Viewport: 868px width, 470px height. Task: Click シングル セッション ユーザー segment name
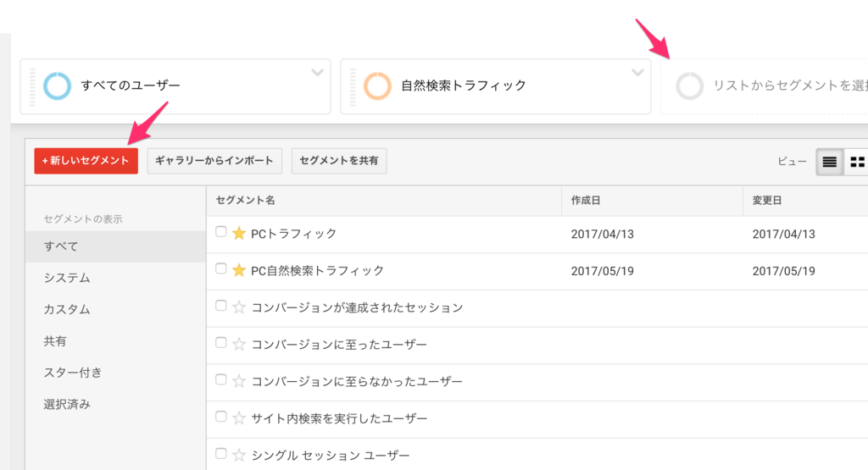click(331, 456)
